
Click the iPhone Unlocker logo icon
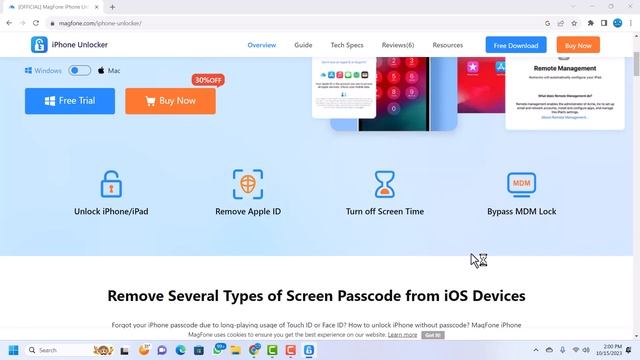point(39,45)
